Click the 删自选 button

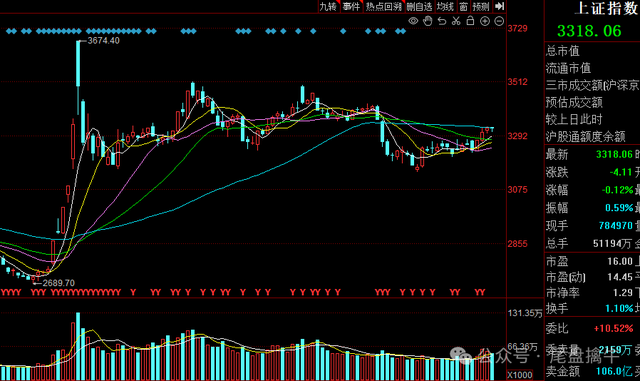[x=419, y=6]
